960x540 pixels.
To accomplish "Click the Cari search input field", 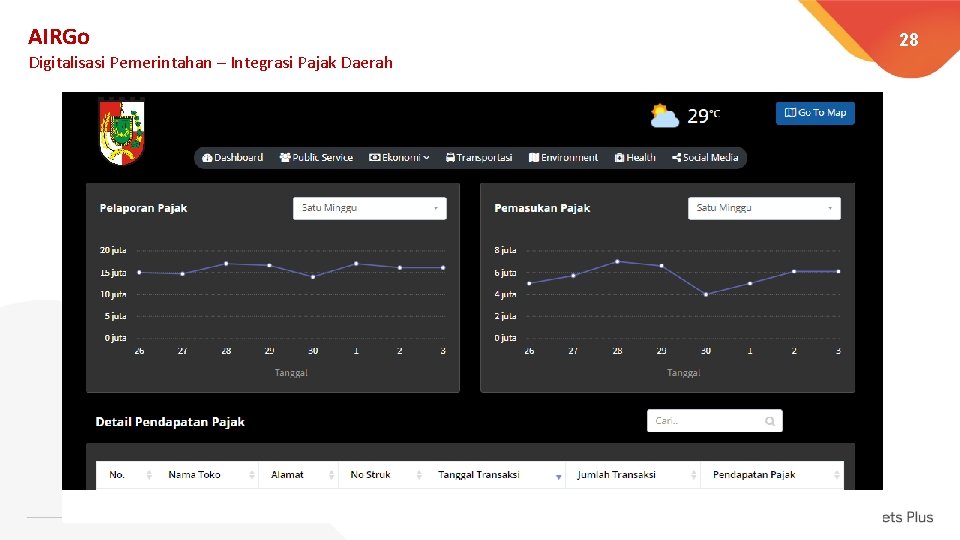I will pos(714,421).
